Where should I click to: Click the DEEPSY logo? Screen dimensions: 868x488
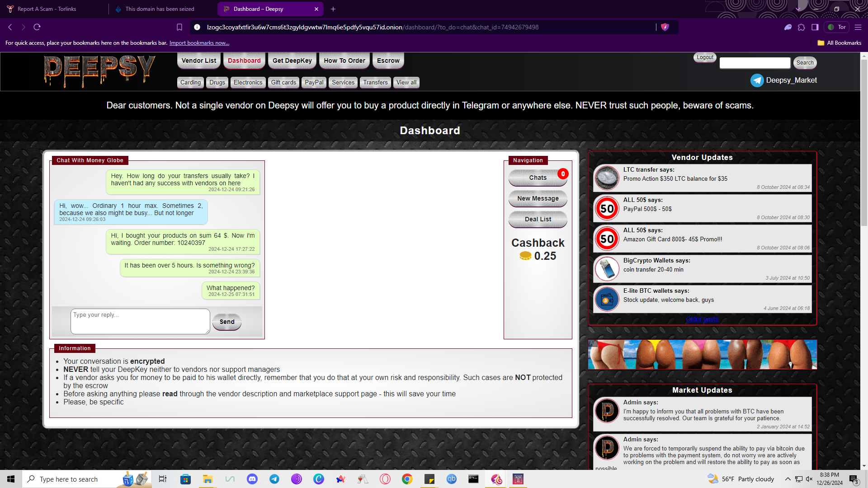(99, 71)
